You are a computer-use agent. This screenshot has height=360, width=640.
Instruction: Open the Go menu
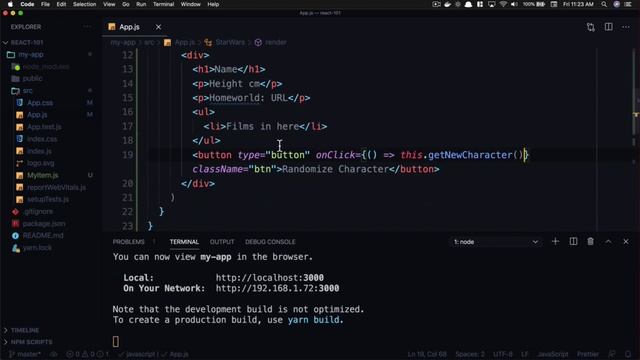click(x=126, y=4)
